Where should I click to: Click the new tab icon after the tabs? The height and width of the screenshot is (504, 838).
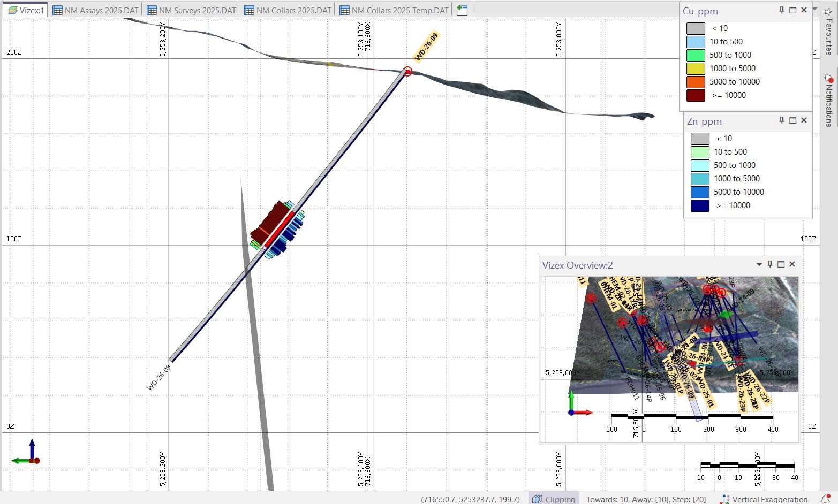[462, 10]
